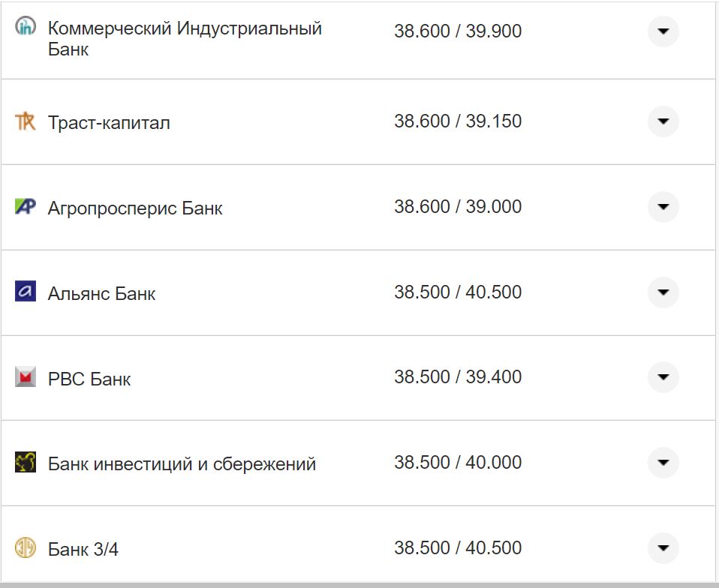The height and width of the screenshot is (588, 719).
Task: Select the 38.600 / 39.900 rate text
Action: pyautogui.click(x=459, y=31)
